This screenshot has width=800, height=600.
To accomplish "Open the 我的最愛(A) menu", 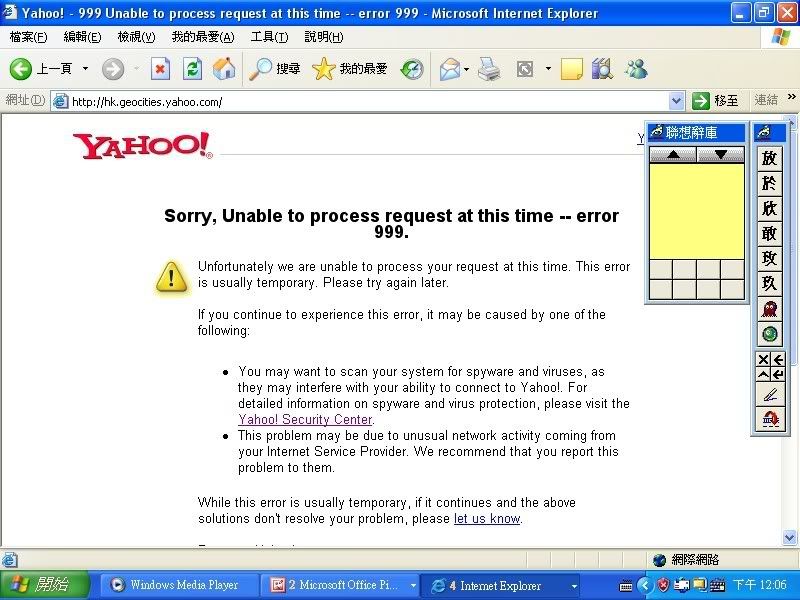I will [x=203, y=37].
